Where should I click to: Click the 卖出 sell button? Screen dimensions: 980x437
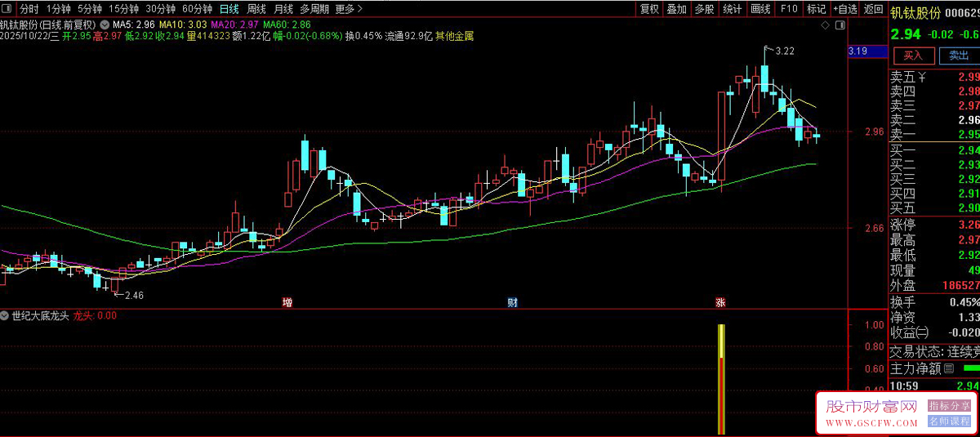click(x=958, y=56)
